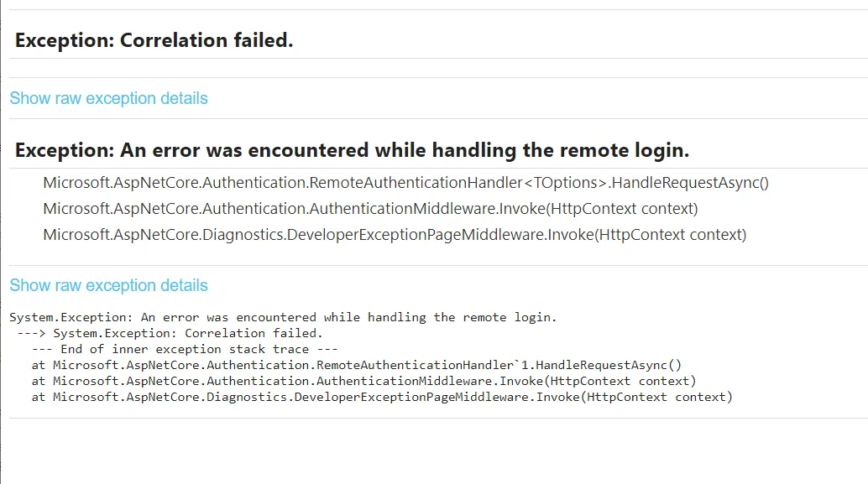The width and height of the screenshot is (868, 484).
Task: Click the remote login exception heading
Action: pos(352,151)
